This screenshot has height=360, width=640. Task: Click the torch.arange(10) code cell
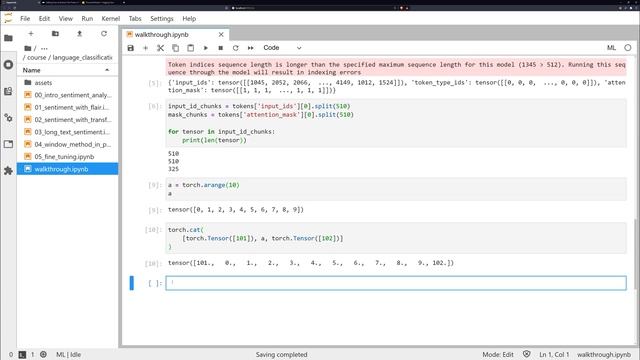click(396, 189)
